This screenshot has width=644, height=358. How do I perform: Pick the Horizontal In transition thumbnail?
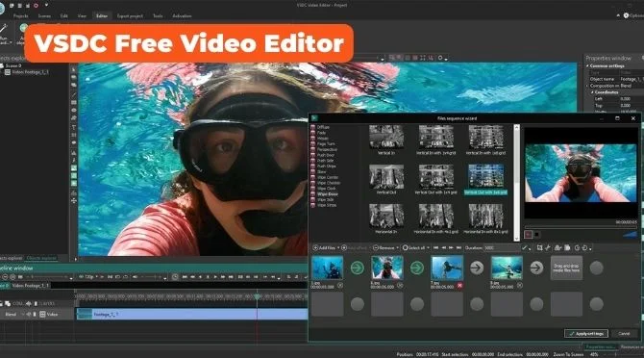pos(386,217)
